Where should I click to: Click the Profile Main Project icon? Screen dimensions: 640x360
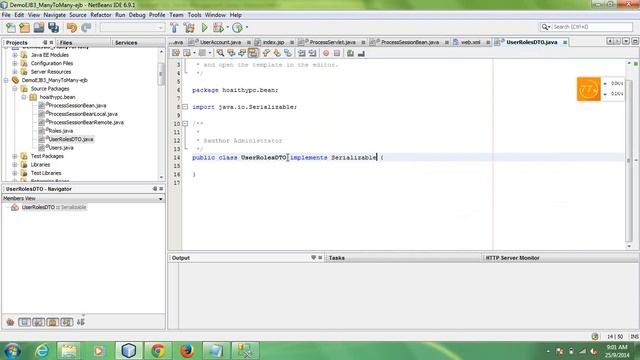tap(237, 27)
